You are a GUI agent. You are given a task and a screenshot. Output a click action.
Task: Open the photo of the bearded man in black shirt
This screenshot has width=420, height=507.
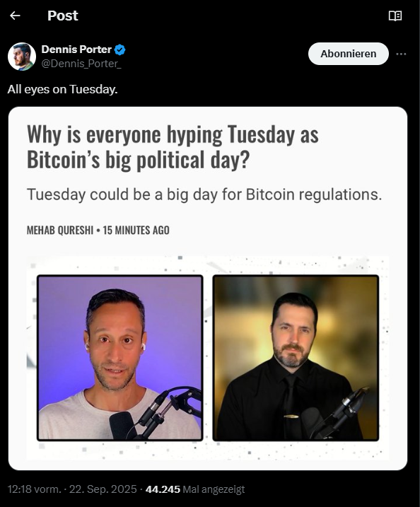point(296,358)
